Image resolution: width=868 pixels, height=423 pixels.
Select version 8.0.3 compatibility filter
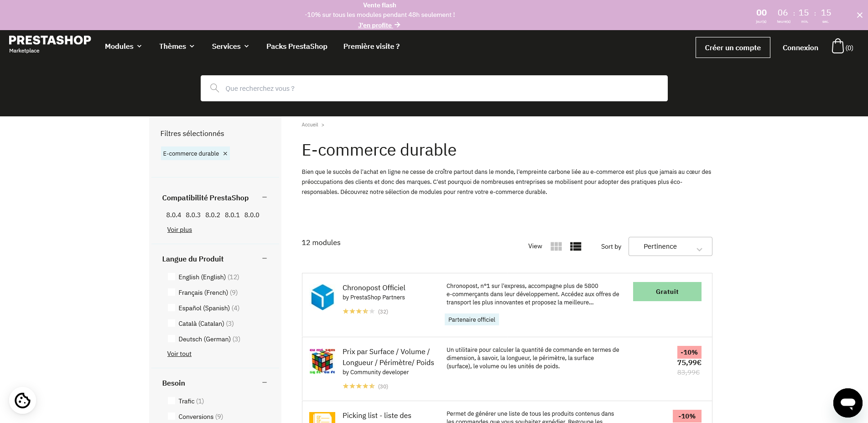coord(193,215)
